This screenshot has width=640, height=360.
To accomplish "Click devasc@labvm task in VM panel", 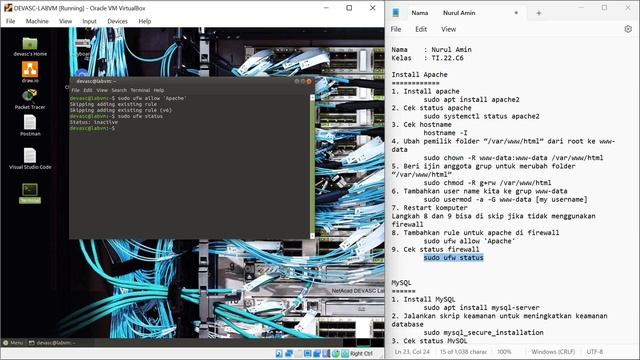I will 52,343.
